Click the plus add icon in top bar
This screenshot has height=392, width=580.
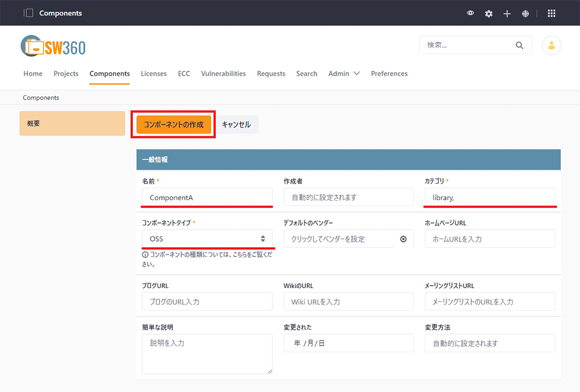tap(507, 14)
